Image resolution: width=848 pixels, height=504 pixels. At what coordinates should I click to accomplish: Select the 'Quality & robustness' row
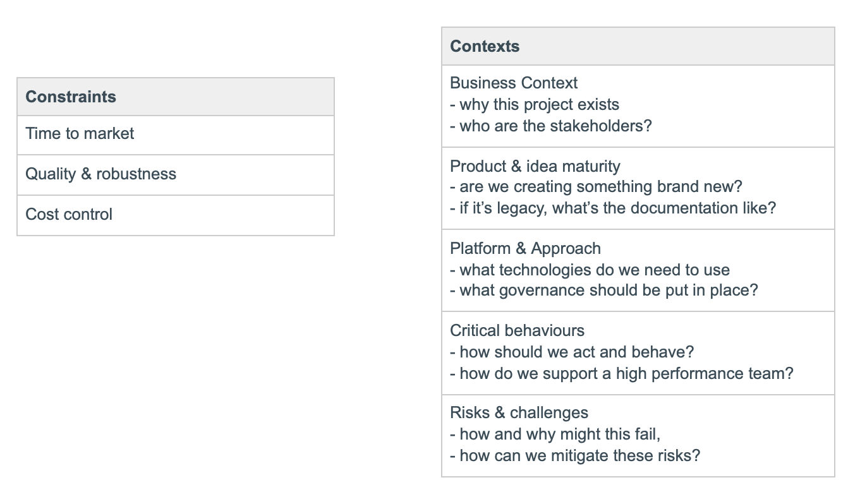(100, 174)
